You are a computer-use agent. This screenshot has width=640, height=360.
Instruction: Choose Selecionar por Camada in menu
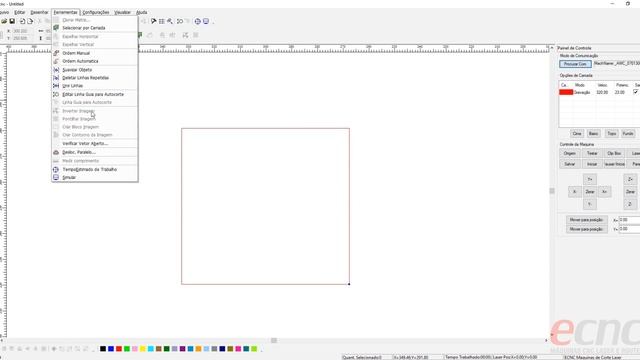(x=95, y=28)
